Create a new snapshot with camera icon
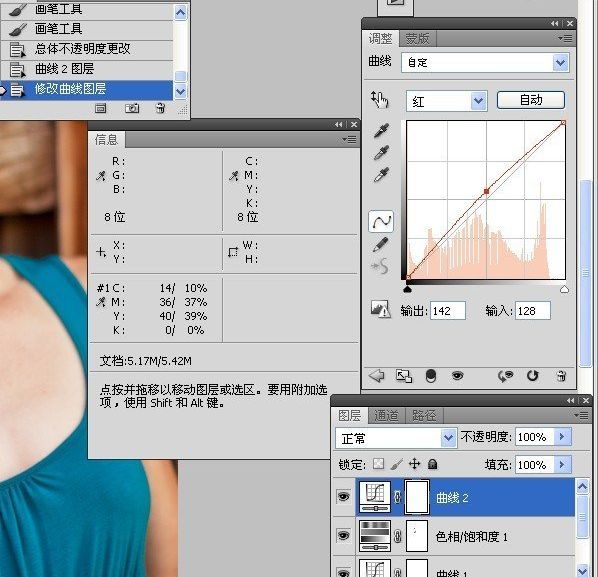Screen dimensions: 598x577 point(132,109)
